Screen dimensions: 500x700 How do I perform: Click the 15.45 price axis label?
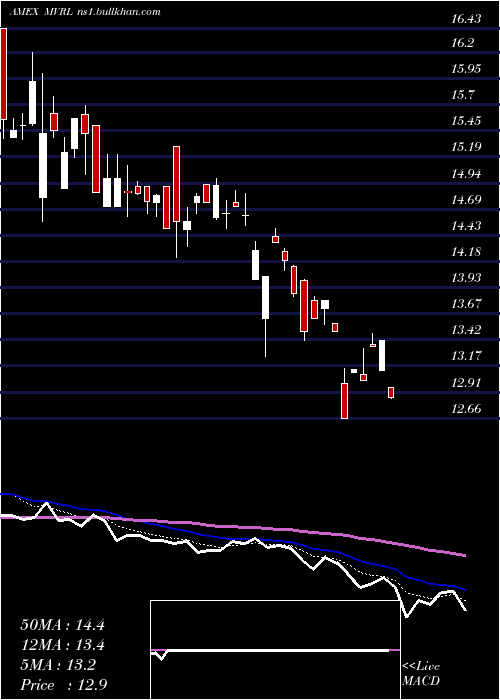tap(466, 121)
